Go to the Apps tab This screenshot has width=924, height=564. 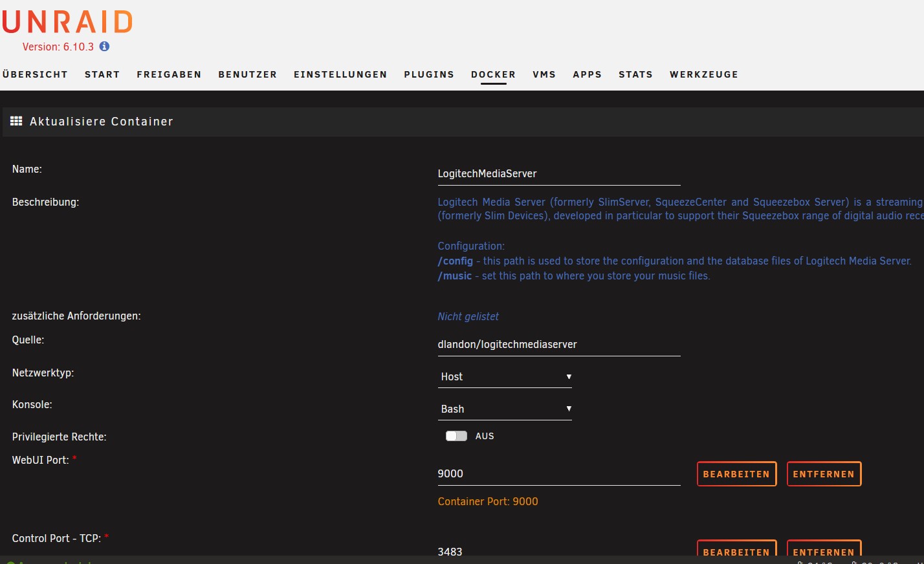tap(587, 74)
